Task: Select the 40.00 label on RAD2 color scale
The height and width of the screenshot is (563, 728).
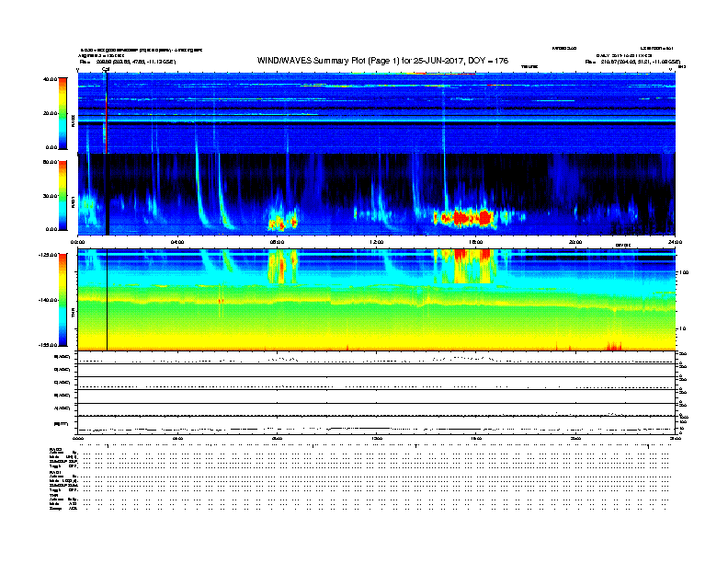Action: pos(50,79)
